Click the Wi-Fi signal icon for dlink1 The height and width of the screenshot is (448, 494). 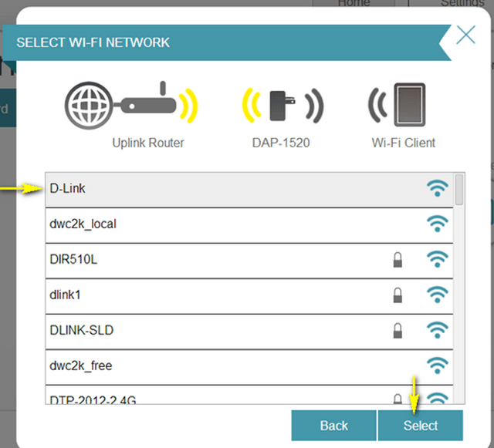[x=438, y=295]
